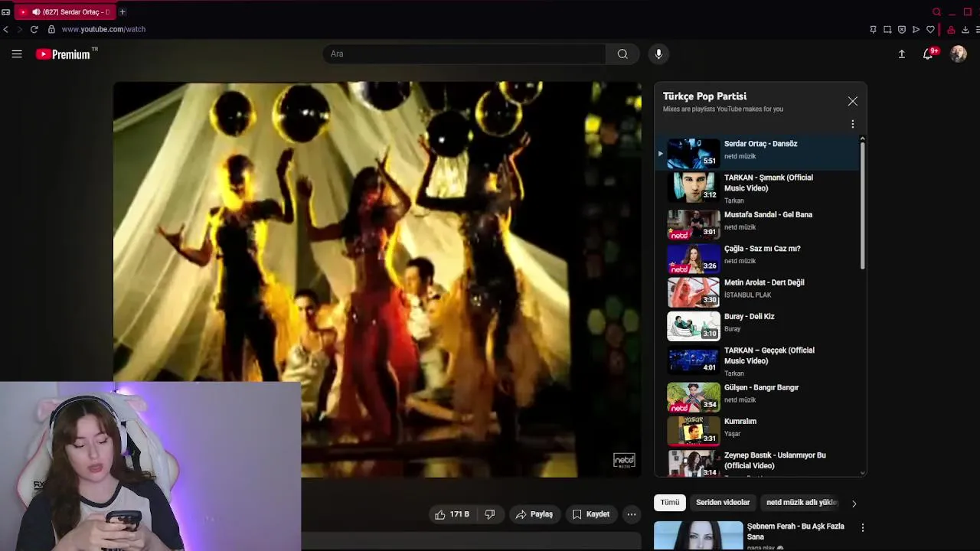
Task: Click the address bar URL youtube.com/watch
Action: click(x=103, y=29)
